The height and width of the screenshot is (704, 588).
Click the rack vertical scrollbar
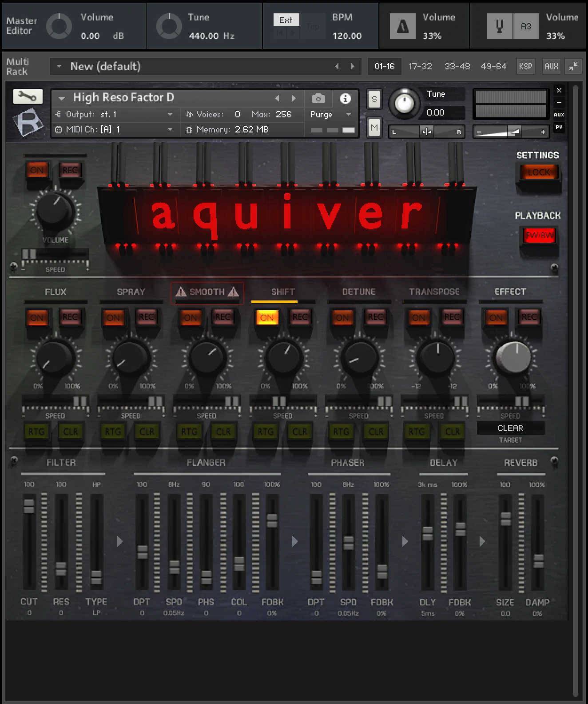[576, 391]
